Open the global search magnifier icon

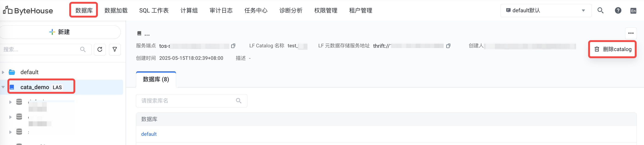point(600,10)
